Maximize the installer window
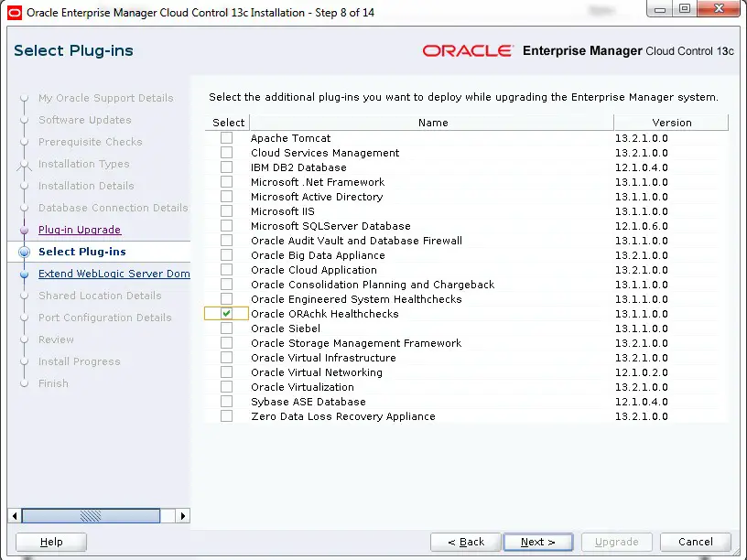This screenshot has width=747, height=560. click(x=685, y=9)
